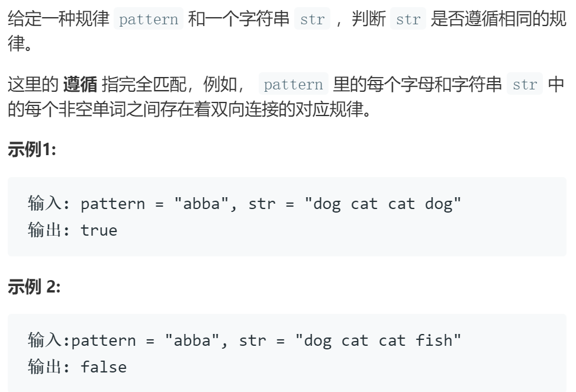Click the 'str' code tag before 中
The width and height of the screenshot is (576, 392).
click(524, 84)
